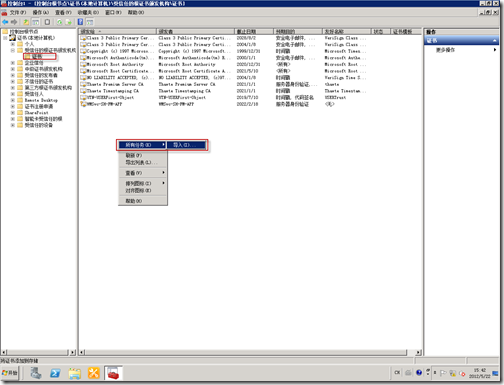504x385 pixels.
Task: Open the 查看(V) context submenu
Action: tap(143, 173)
